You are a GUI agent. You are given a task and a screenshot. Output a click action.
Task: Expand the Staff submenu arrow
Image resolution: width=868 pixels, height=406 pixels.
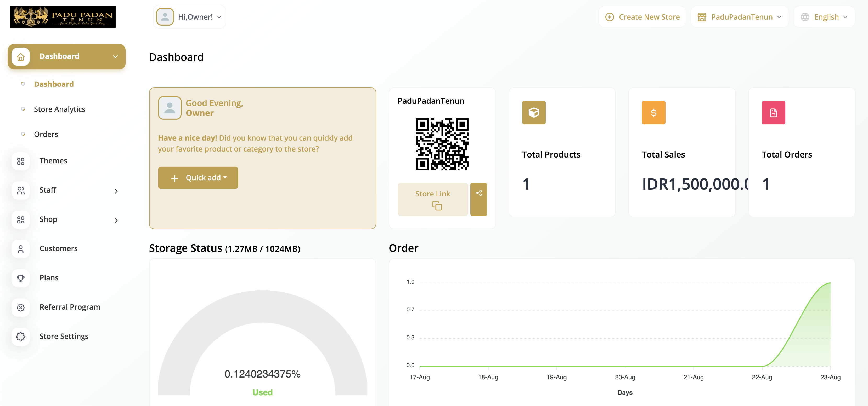coord(116,191)
